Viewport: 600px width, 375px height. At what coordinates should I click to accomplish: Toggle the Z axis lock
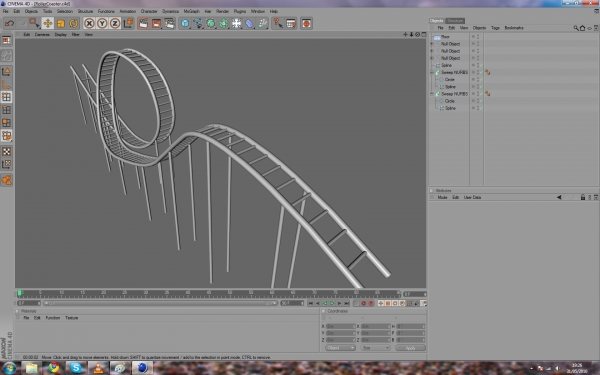point(115,23)
